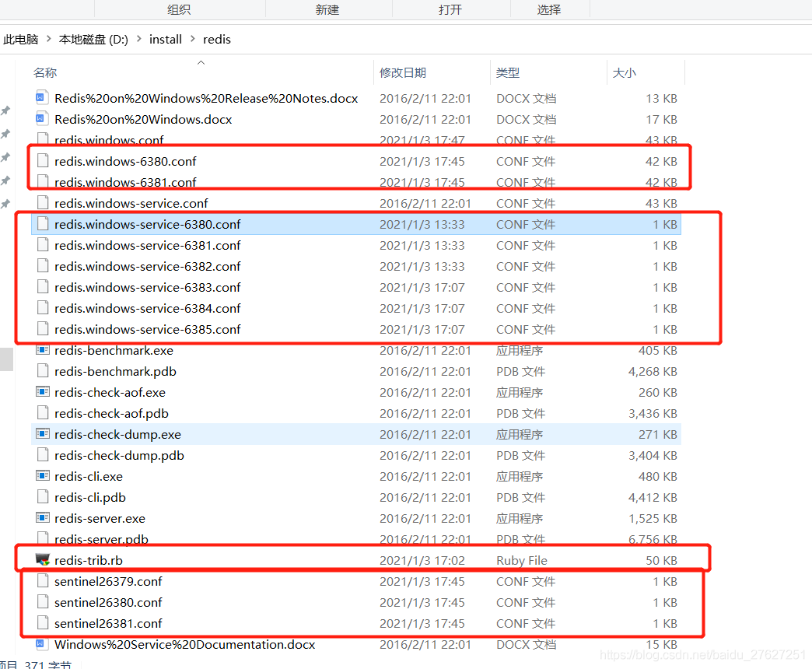Click the redis.windows-service-6384.conf file icon
The width and height of the screenshot is (812, 669).
[x=43, y=307]
